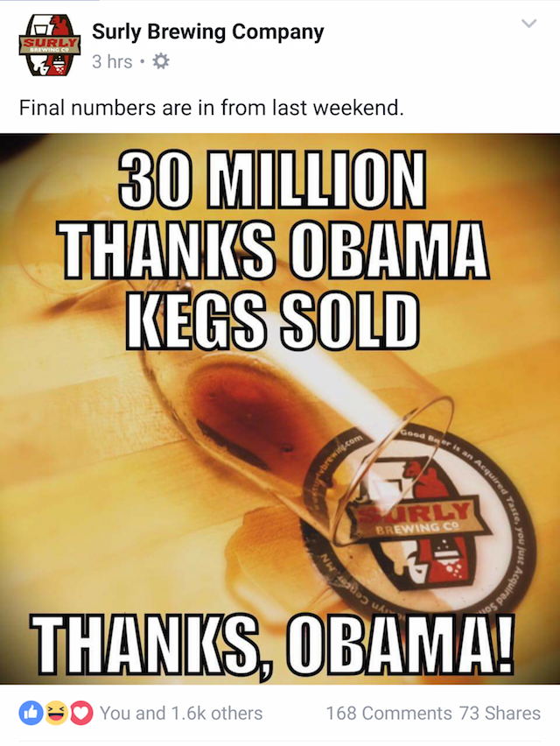The image size is (560, 746).
Task: Expand the post options chevron
Action: click(x=529, y=23)
